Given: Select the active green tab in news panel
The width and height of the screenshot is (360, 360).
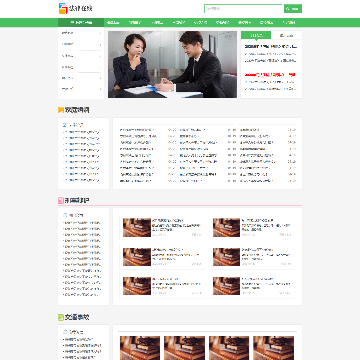Looking at the screenshot, I should pos(256,35).
